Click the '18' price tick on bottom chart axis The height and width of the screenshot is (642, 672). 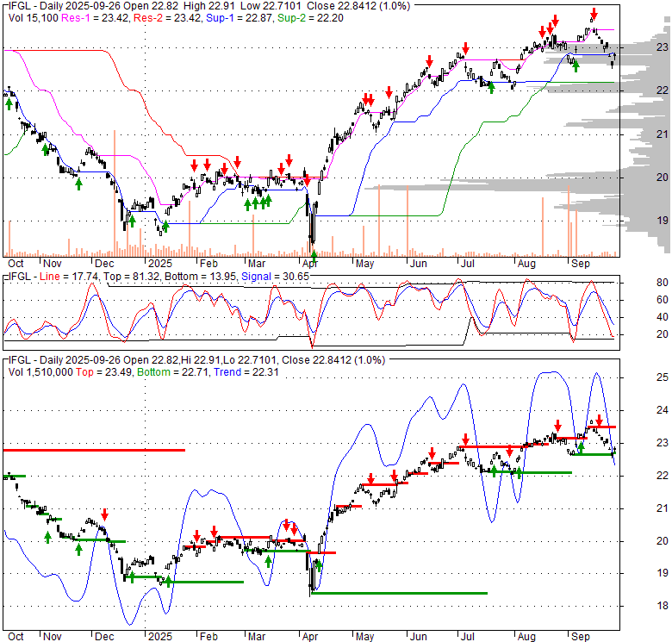663,606
